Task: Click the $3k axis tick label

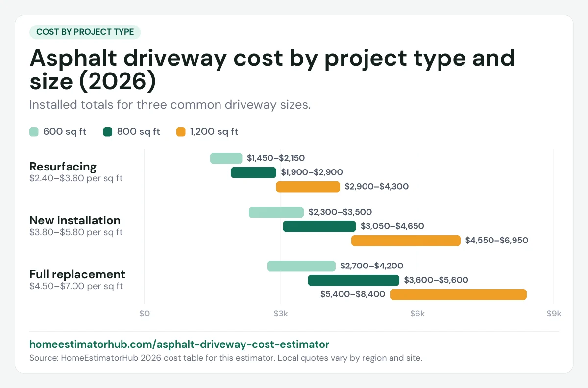Action: click(281, 314)
